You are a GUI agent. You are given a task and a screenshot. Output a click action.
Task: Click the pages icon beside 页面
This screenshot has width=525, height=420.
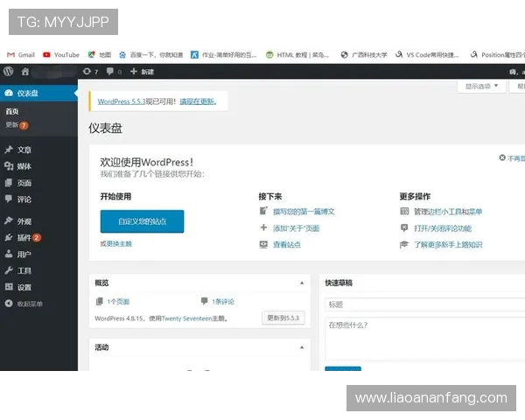pos(9,183)
